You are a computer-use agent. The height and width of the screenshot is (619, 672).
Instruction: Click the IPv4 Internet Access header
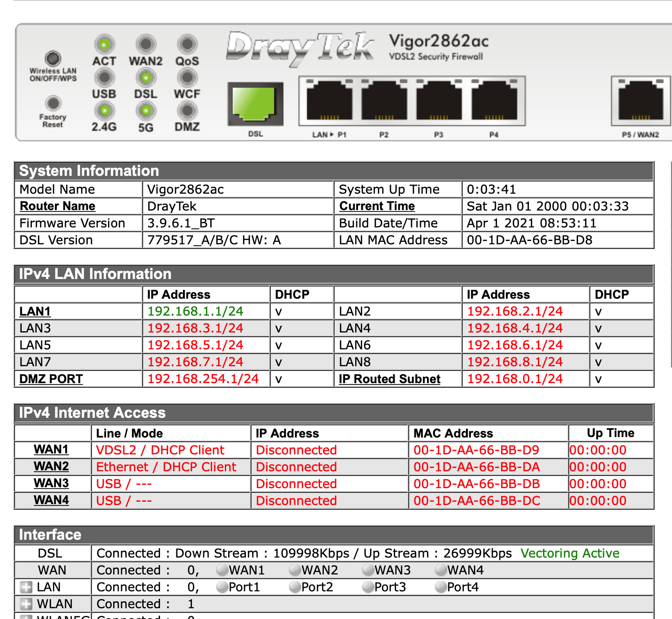coord(334,413)
